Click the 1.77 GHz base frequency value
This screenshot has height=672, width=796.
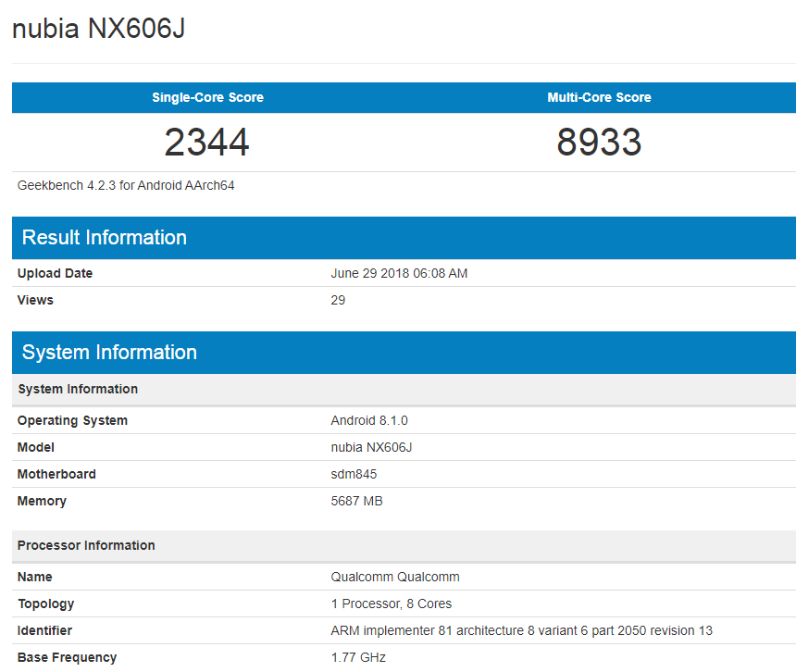coord(358,657)
